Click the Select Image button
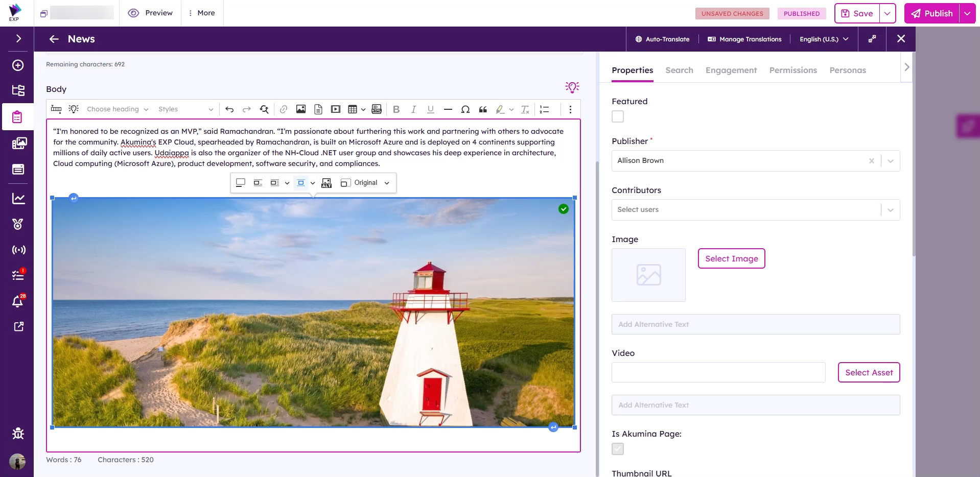 pyautogui.click(x=731, y=258)
